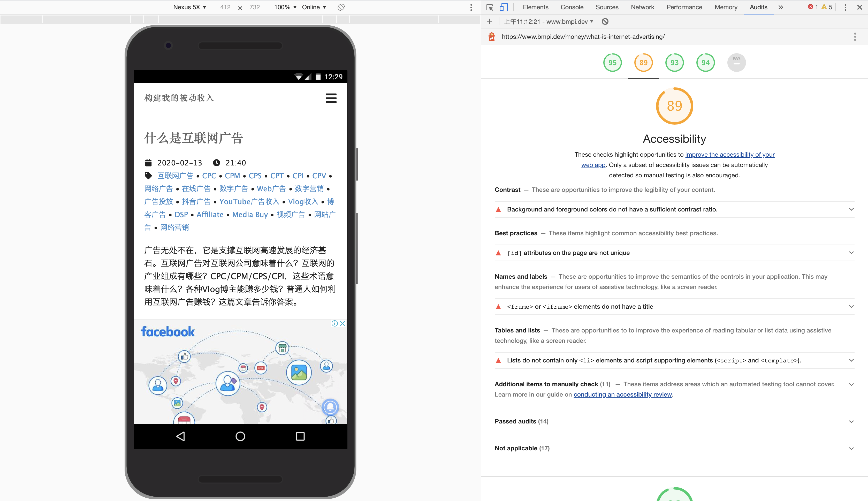This screenshot has width=868, height=501.
Task: Click the Affiliate tag link
Action: tap(210, 215)
